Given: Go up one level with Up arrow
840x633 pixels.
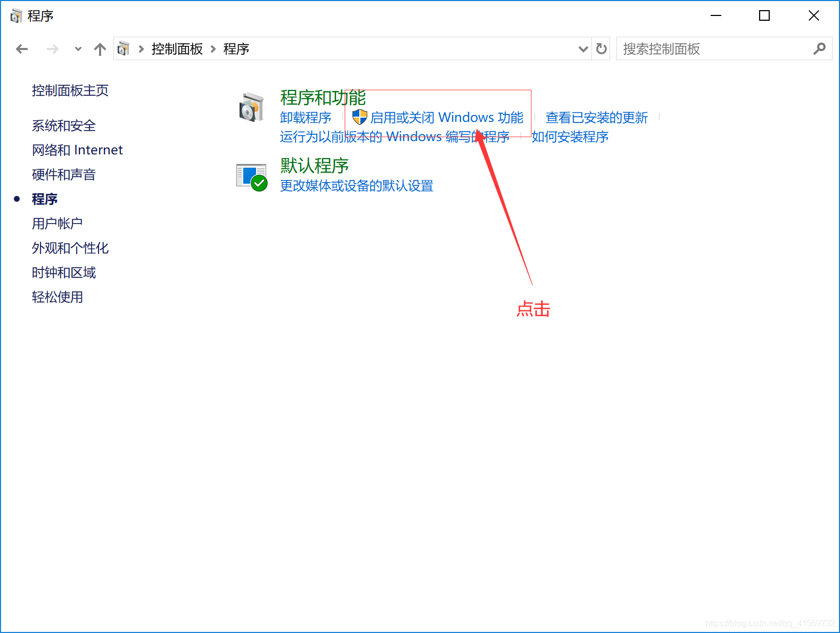Looking at the screenshot, I should [100, 49].
